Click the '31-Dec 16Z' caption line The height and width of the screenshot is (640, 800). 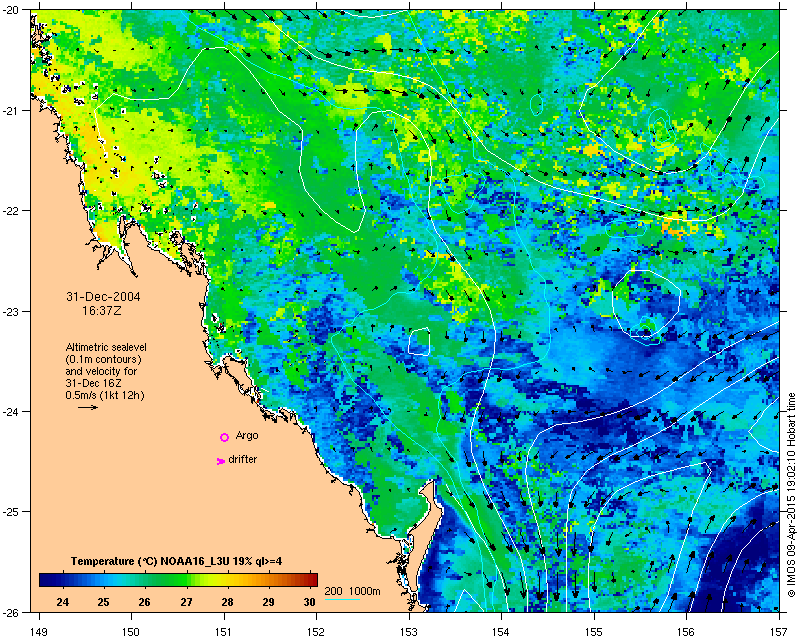point(93,383)
